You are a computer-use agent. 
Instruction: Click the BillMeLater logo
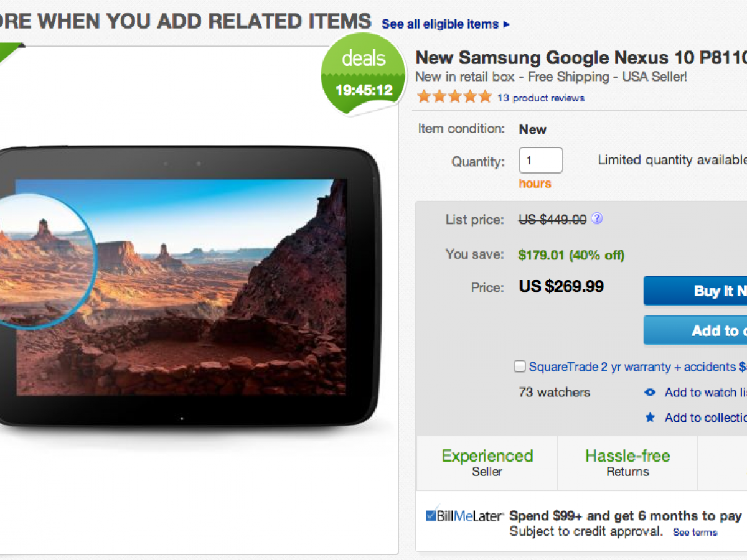coord(464,516)
